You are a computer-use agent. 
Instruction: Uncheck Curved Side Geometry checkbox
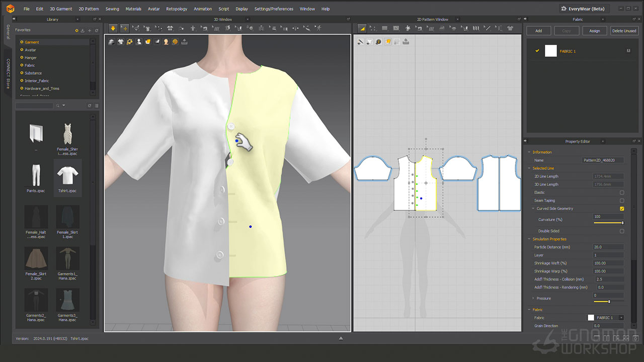622,209
